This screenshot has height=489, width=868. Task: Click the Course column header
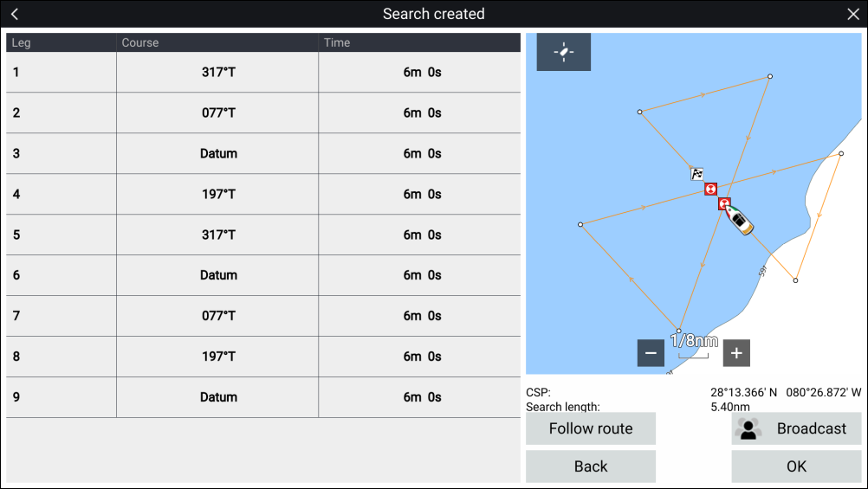[217, 42]
